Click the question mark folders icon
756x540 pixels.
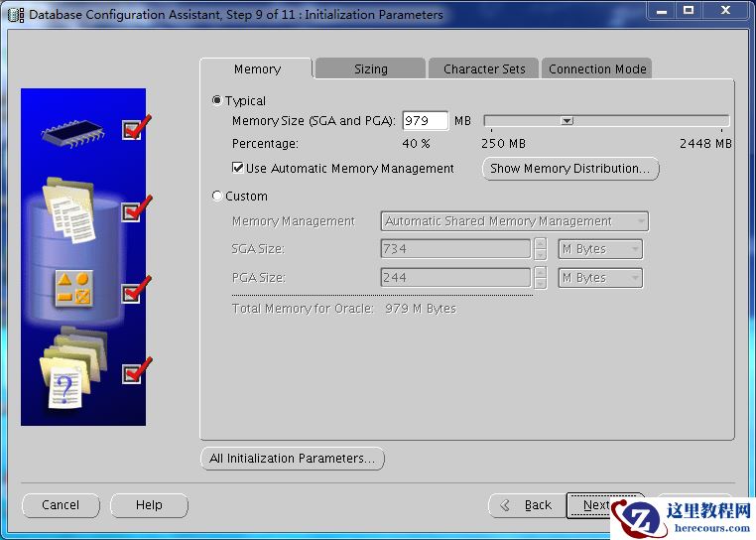[72, 369]
